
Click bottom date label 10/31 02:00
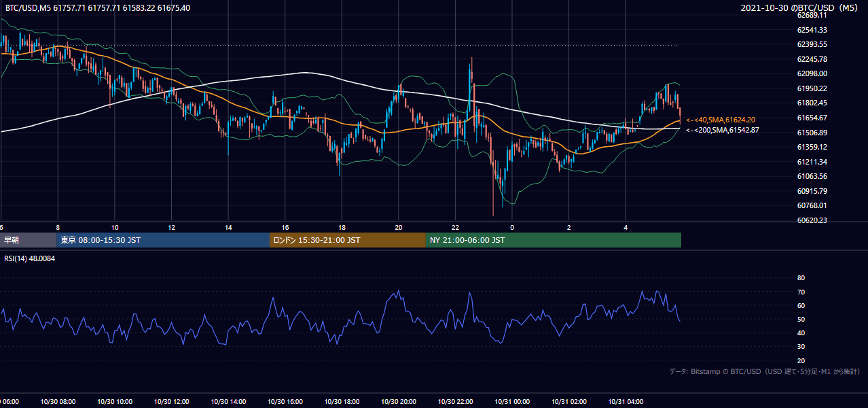[x=569, y=402]
